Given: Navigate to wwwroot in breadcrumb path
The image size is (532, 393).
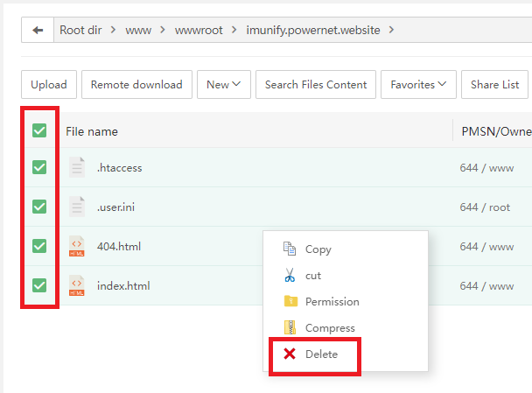Looking at the screenshot, I should click(x=197, y=30).
